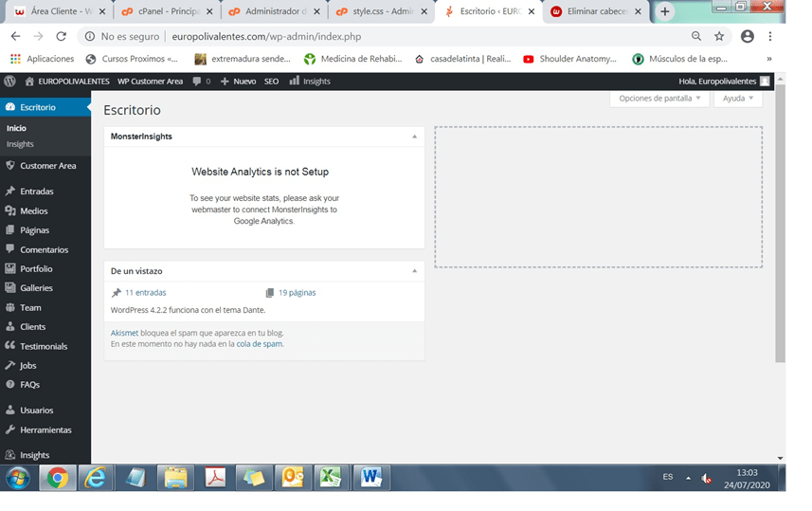Image resolution: width=812 pixels, height=511 pixels.
Task: Open Entradas pin icon in sidebar
Action: [9, 191]
